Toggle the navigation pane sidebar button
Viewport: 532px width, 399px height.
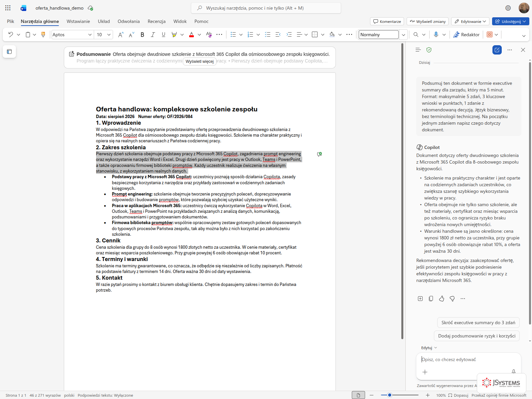(x=9, y=52)
